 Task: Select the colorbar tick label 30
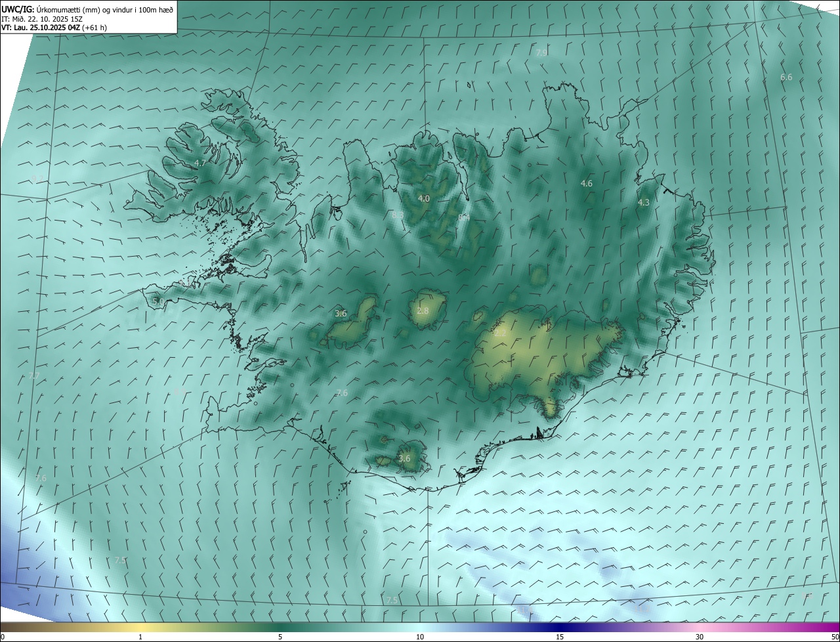700,637
